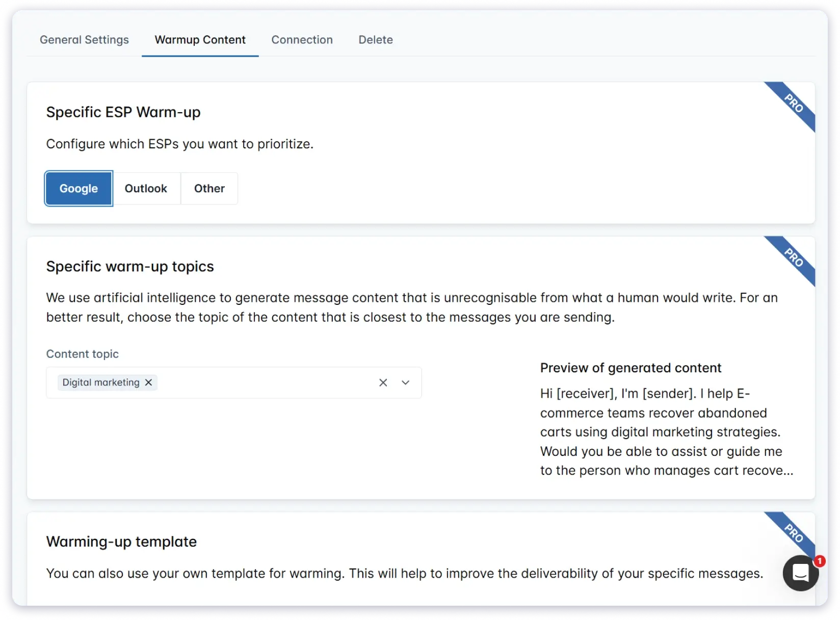Click the Digital marketing topic tag
The image size is (840, 620).
click(x=99, y=382)
